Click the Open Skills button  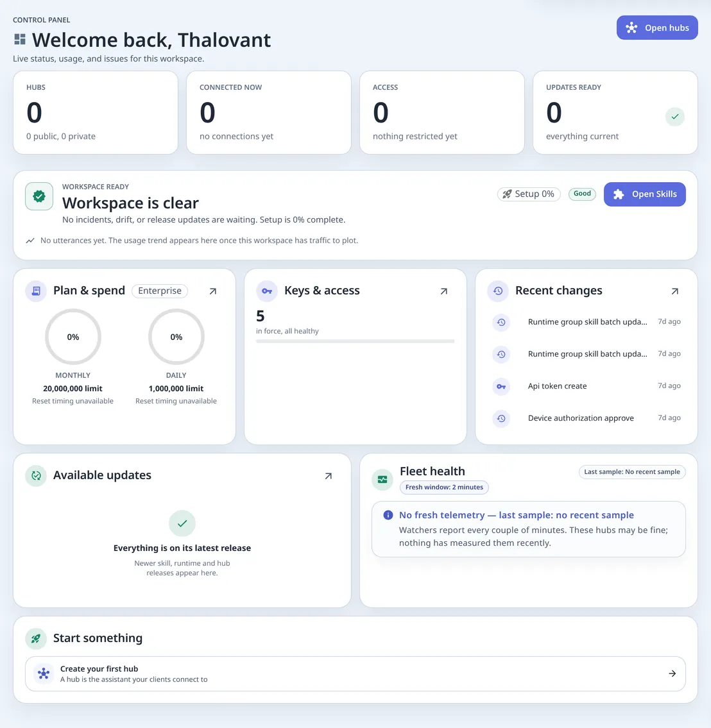pos(644,194)
